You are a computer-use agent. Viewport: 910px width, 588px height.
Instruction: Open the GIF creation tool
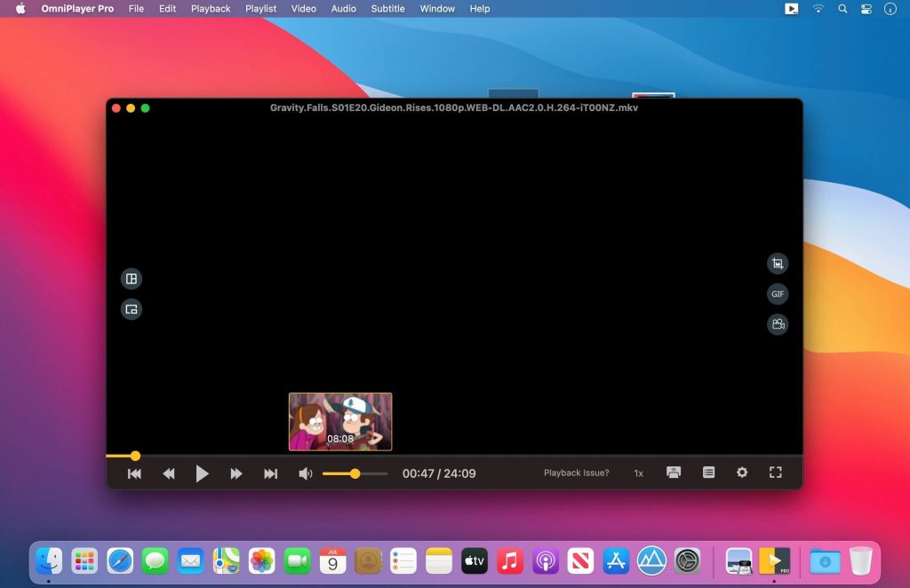[778, 293]
